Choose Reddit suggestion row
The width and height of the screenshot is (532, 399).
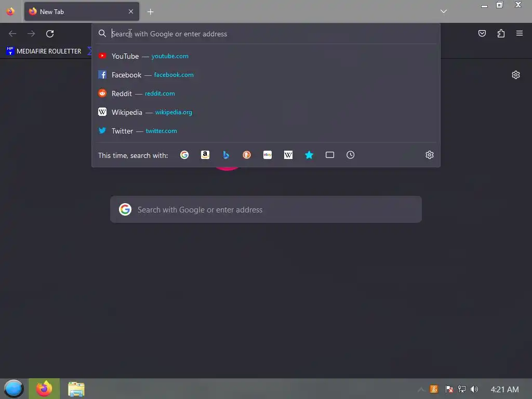[x=266, y=94]
